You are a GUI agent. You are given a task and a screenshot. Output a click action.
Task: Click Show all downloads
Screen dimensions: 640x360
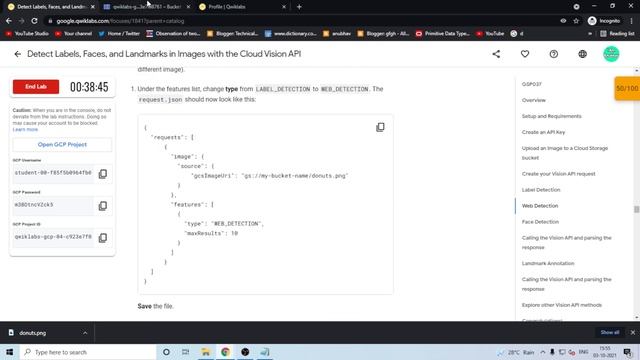click(610, 333)
